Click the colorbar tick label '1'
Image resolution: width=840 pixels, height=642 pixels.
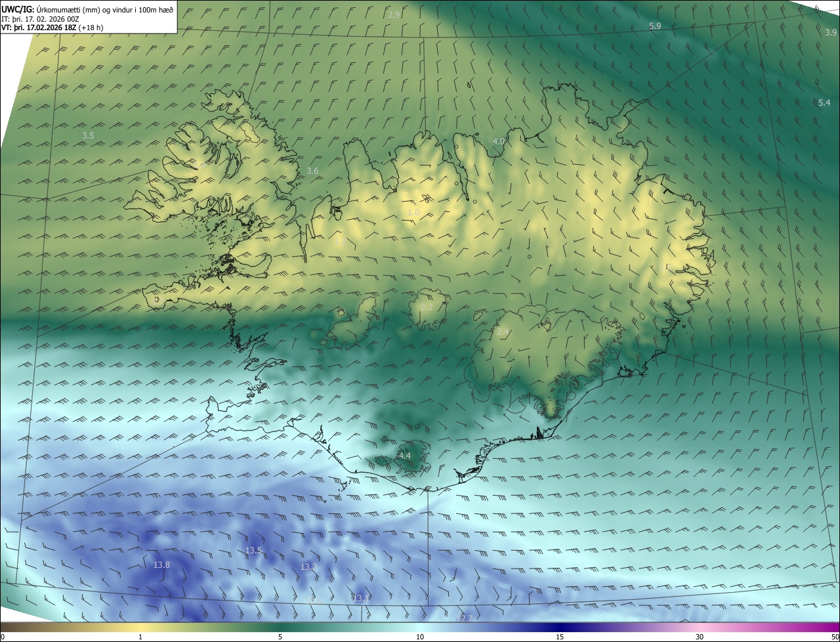click(x=140, y=637)
